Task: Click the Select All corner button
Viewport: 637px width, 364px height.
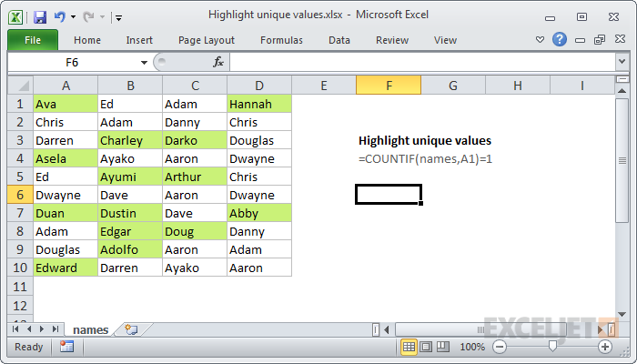Action: [x=21, y=86]
